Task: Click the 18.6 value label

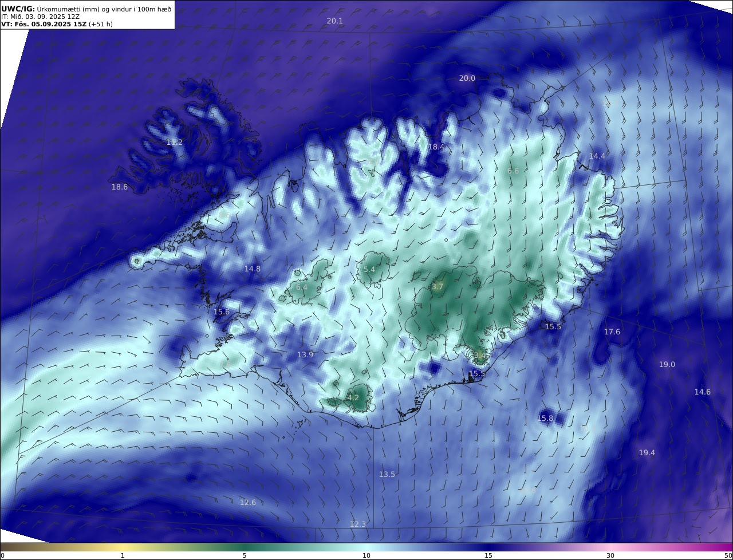Action: click(120, 187)
